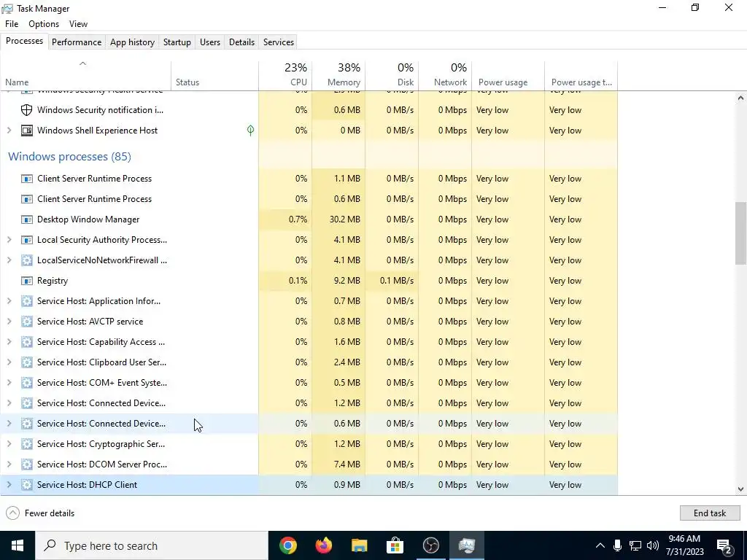Open the Options menu
747x560 pixels.
[44, 24]
